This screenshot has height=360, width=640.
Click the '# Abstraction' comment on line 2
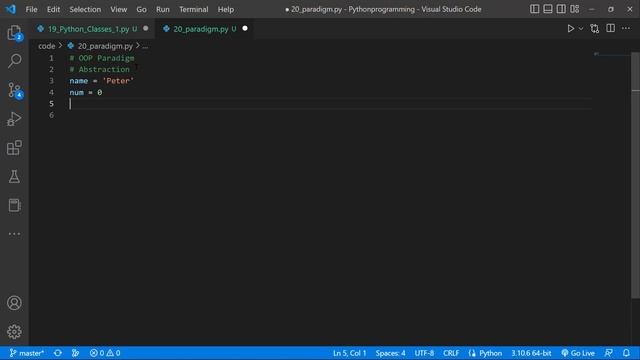point(99,69)
